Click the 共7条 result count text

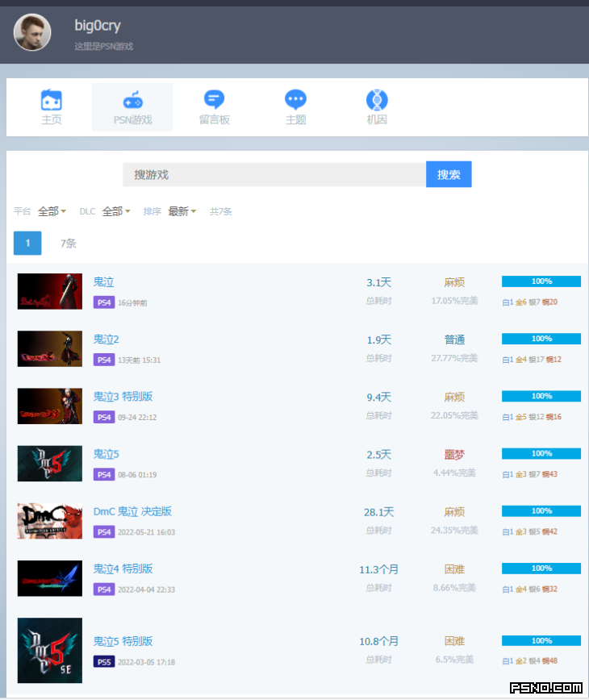pos(221,211)
